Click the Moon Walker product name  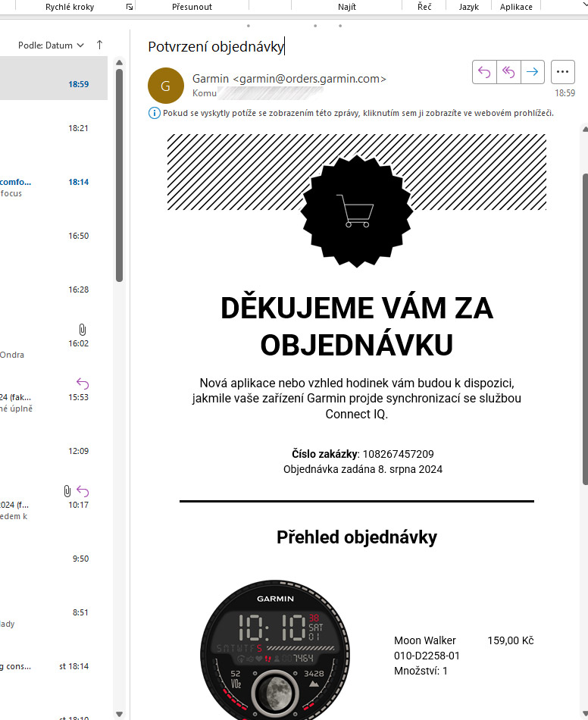[424, 640]
